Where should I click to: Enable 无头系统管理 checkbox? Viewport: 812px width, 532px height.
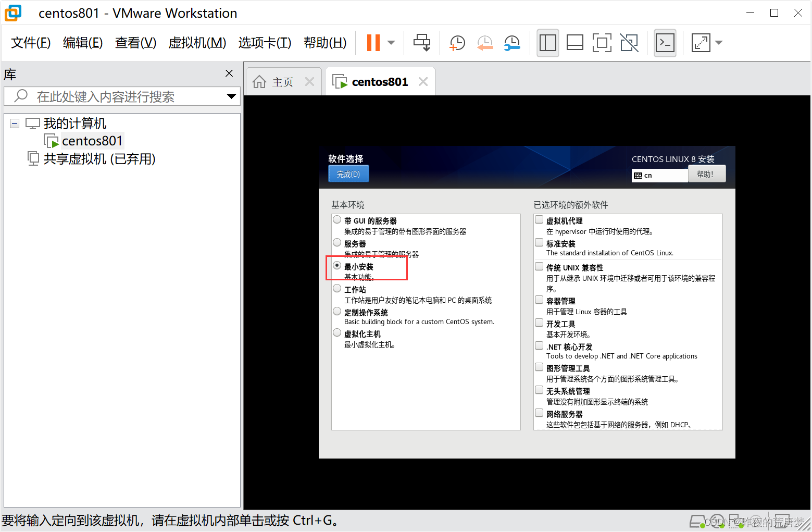540,390
